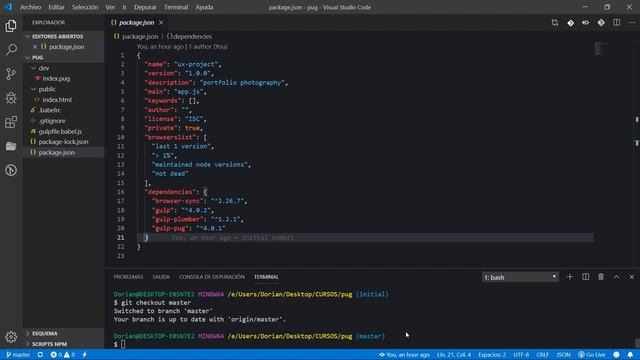The height and width of the screenshot is (360, 640).
Task: Click the code minimap preview
Action: tap(600, 48)
